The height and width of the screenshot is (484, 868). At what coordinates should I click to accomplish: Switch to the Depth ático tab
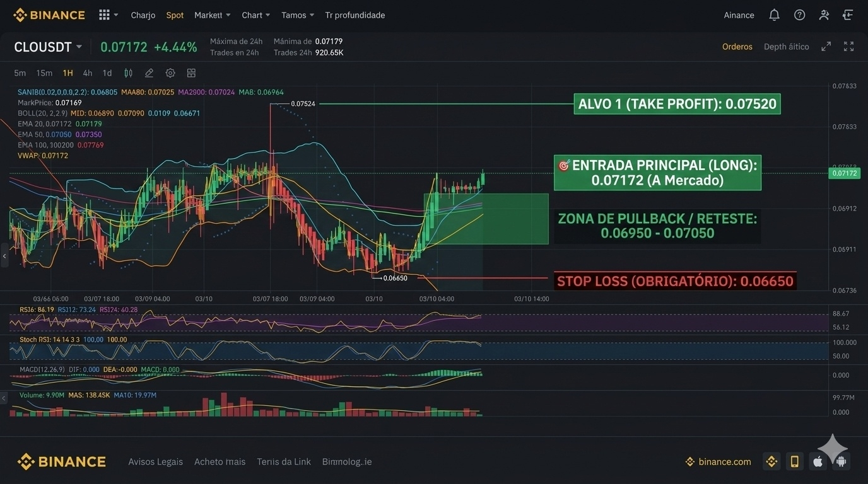(x=786, y=47)
